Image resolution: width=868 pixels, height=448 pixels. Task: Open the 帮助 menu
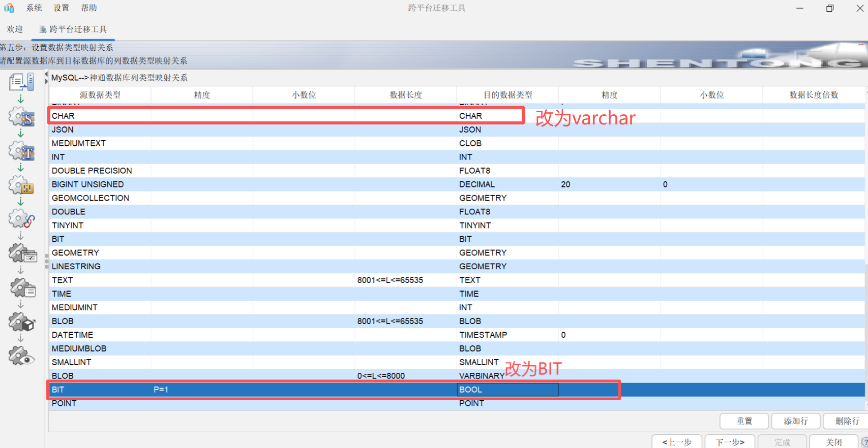point(89,8)
